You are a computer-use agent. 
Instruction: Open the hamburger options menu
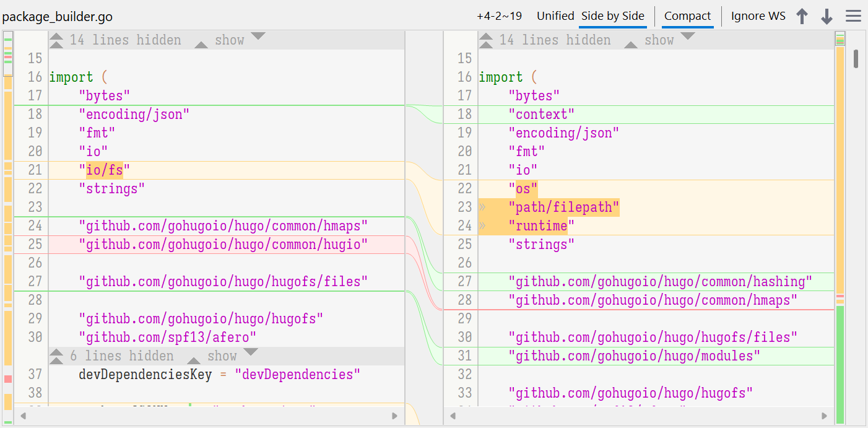coord(853,15)
